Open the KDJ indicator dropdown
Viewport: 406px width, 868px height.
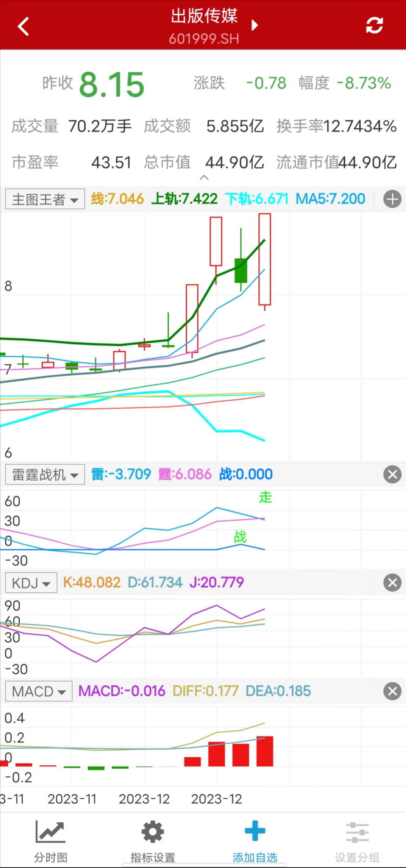(31, 583)
